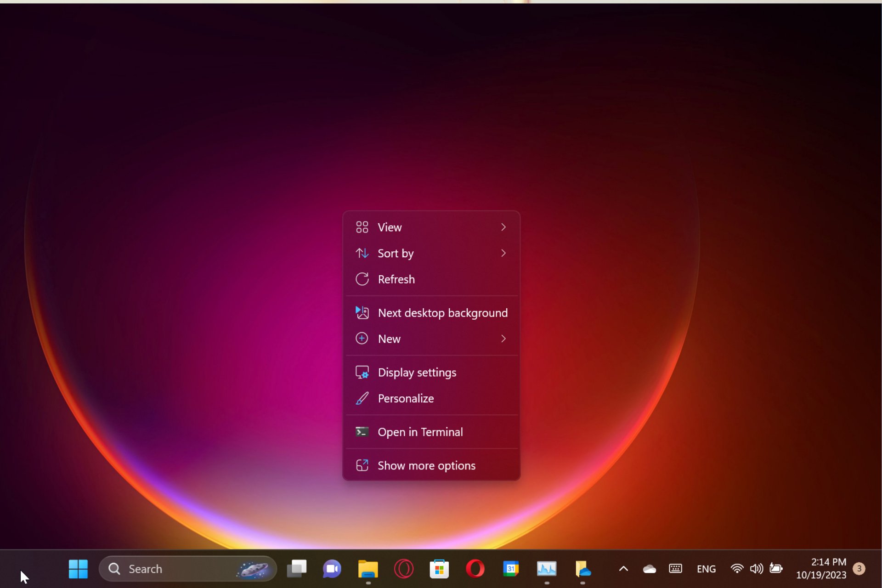Viewport: 882px width, 588px height.
Task: Click the Display settings monitor icon
Action: (362, 372)
